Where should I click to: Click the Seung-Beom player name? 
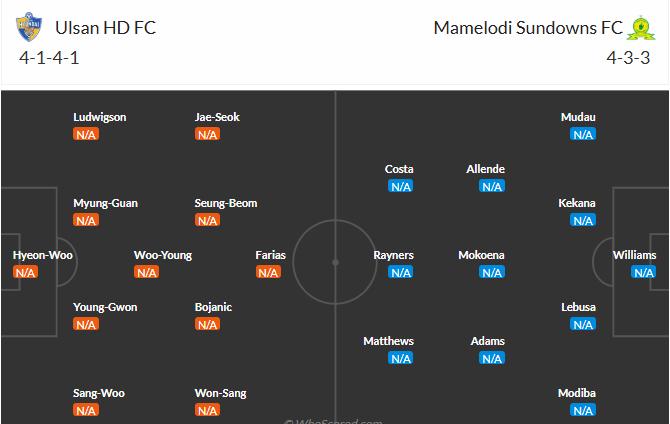[226, 203]
